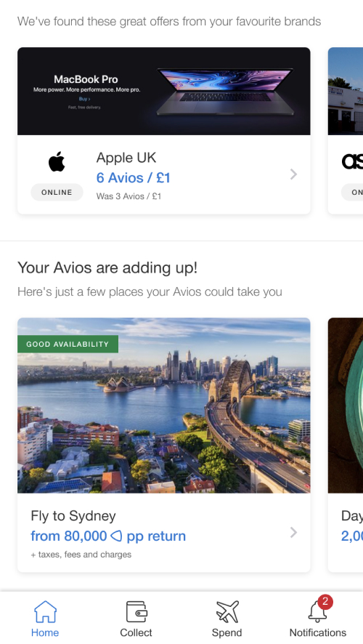
Task: Tap the GOOD AVAILABILITY green label
Action: 68,345
